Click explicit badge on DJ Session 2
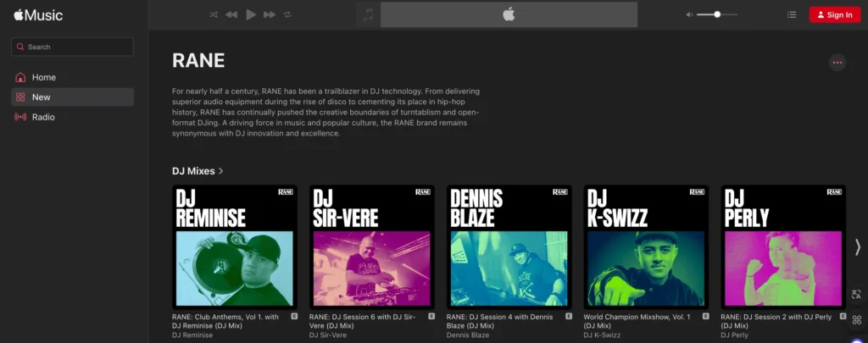The width and height of the screenshot is (868, 343). (843, 317)
